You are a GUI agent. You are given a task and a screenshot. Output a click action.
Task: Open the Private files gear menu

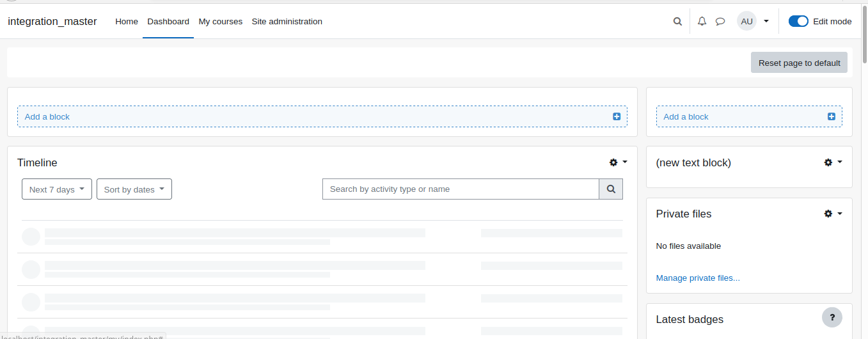(x=833, y=214)
